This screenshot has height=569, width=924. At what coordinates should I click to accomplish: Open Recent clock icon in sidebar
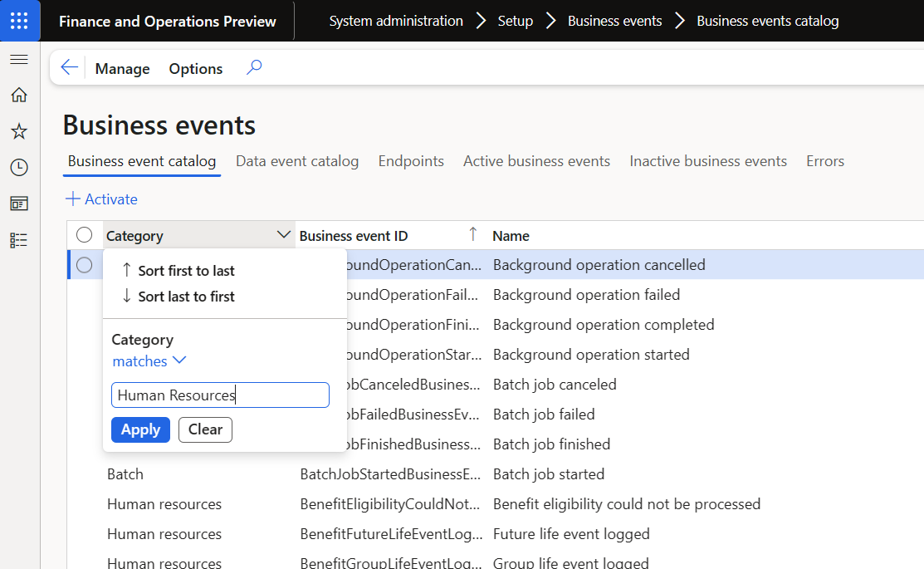point(19,168)
